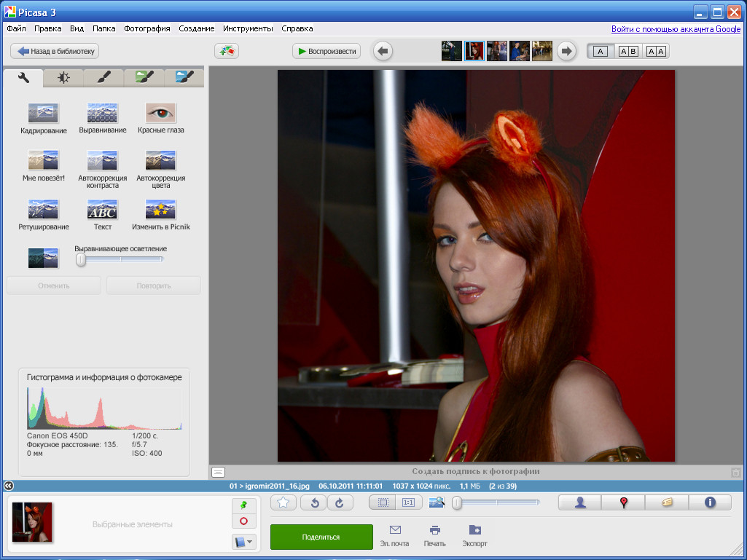Open the add-to-album dropdown

tap(243, 542)
